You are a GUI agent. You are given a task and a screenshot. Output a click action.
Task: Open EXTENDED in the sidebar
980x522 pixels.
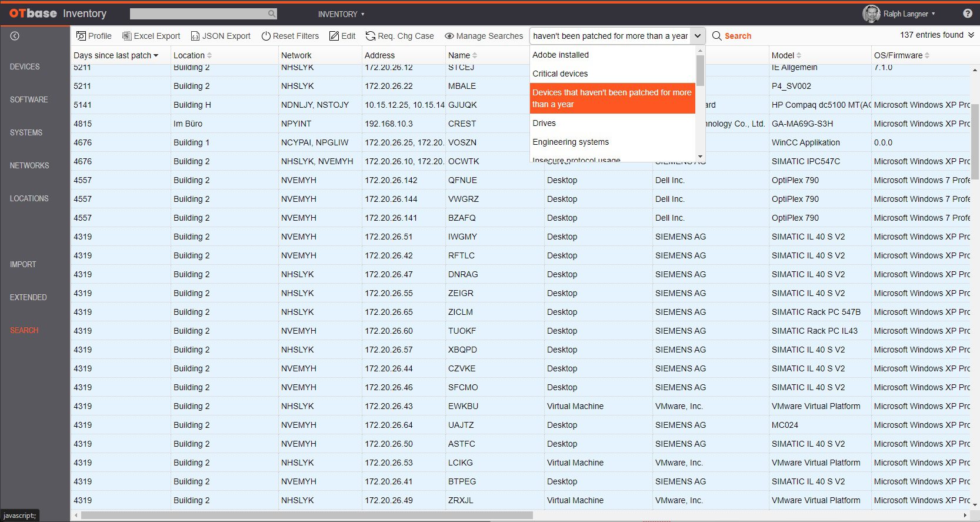28,297
